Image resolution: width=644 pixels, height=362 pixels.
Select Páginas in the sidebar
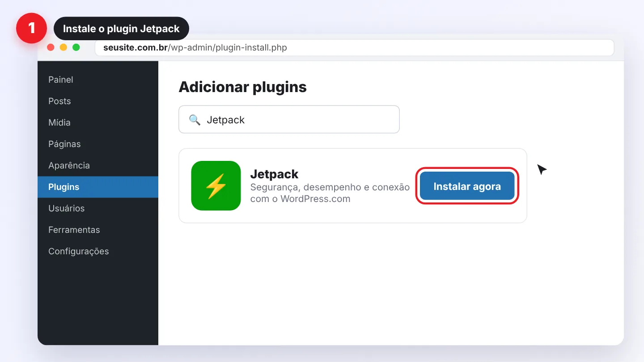click(x=98, y=144)
